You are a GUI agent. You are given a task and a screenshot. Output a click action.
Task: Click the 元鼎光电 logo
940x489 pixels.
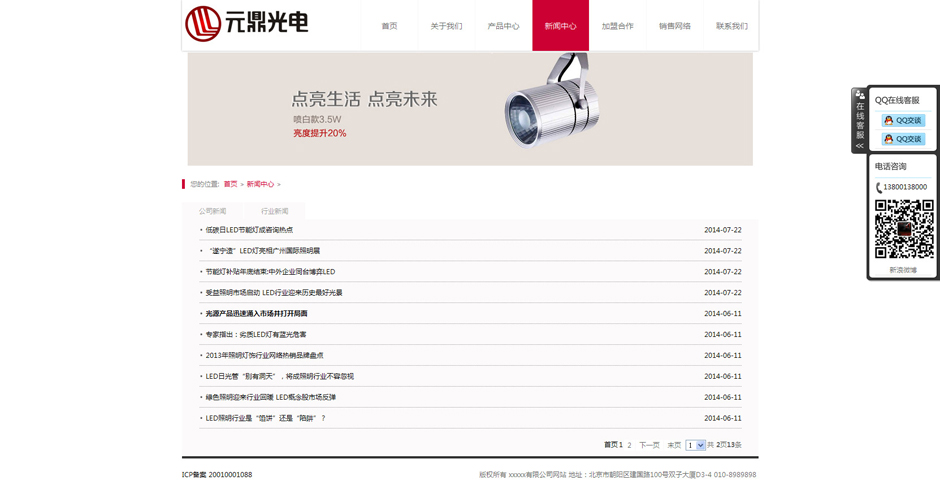[246, 23]
